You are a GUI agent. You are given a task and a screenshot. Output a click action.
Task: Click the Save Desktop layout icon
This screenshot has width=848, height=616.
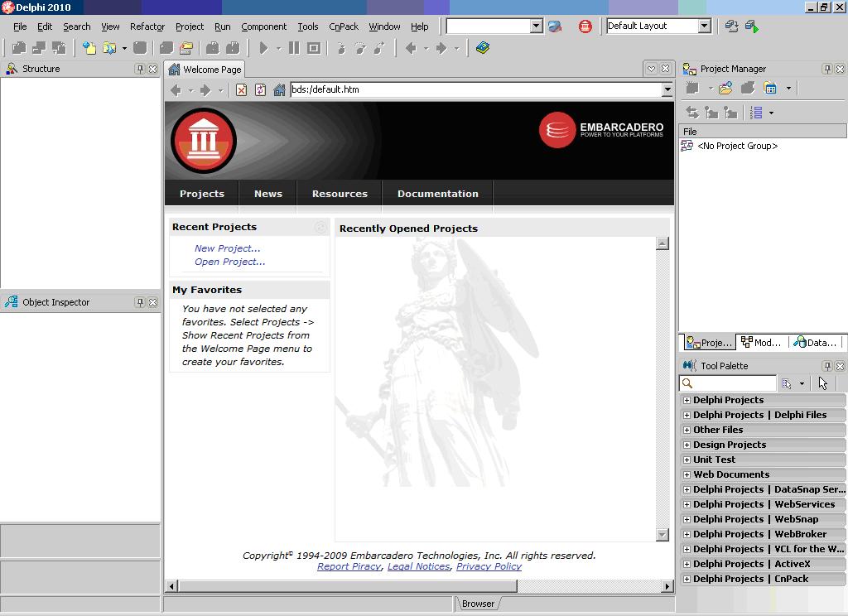click(x=731, y=26)
